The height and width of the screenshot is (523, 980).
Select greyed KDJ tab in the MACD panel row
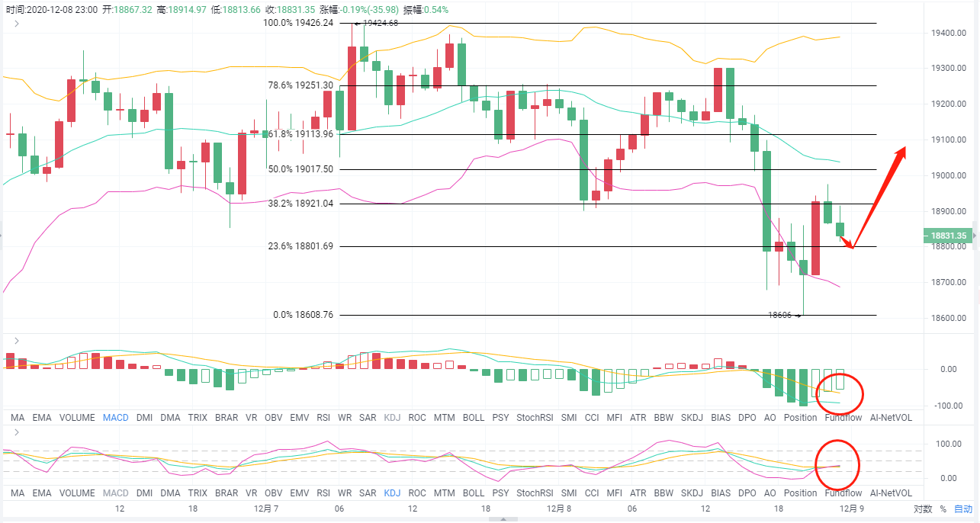[x=393, y=418]
